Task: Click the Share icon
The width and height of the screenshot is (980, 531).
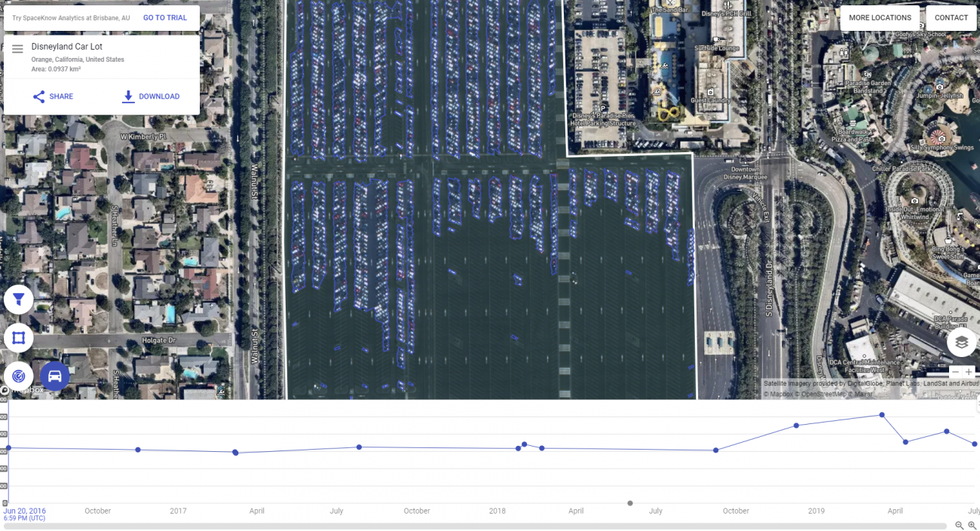Action: coord(38,96)
